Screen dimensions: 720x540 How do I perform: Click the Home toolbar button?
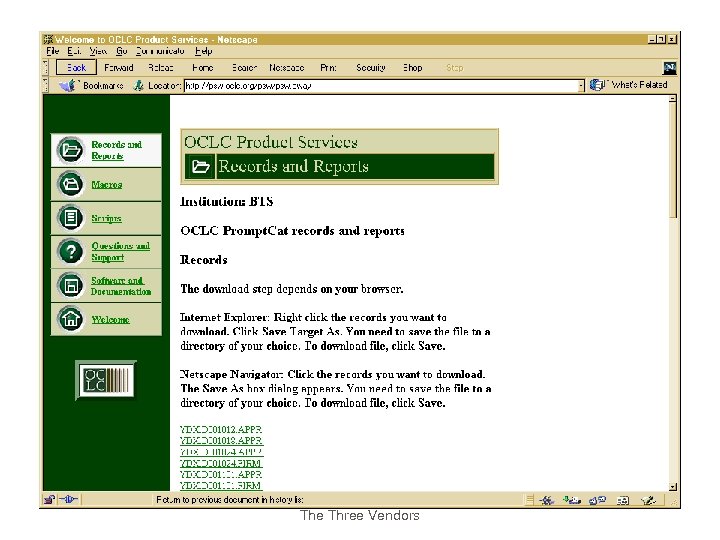[202, 68]
